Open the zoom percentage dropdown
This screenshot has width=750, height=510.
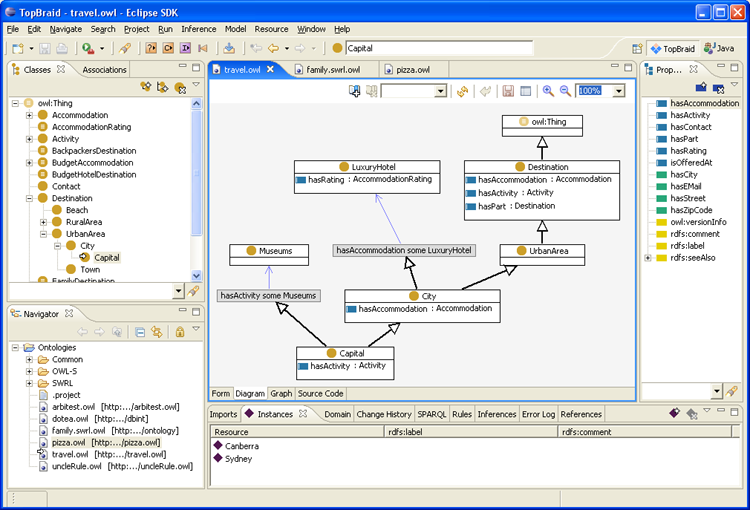619,91
